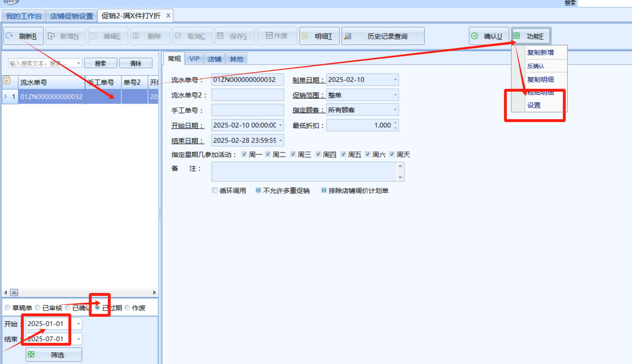
Task: Select the 草稿单 (draft) radio button
Action: tap(8, 307)
